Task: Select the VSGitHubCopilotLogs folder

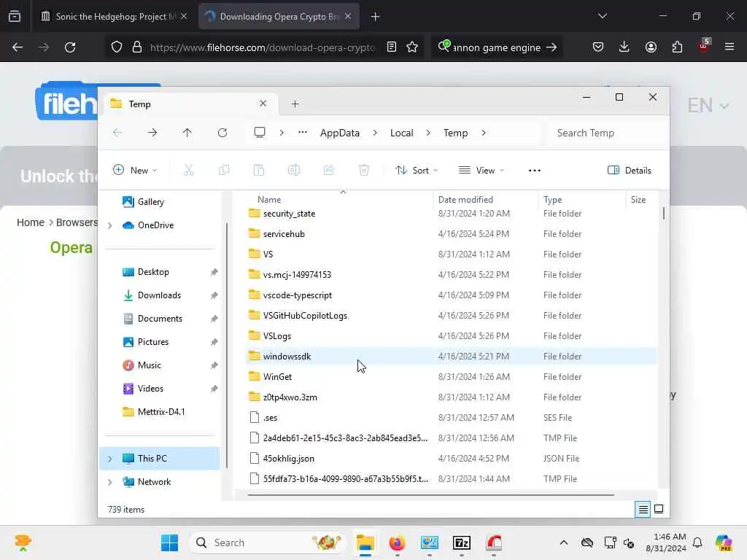Action: coord(451,315)
